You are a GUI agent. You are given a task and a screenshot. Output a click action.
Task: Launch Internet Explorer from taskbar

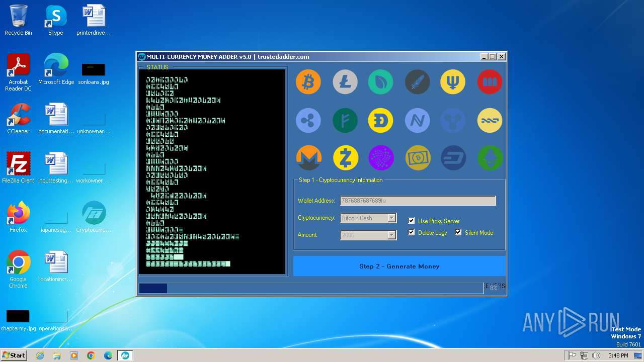(x=40, y=355)
